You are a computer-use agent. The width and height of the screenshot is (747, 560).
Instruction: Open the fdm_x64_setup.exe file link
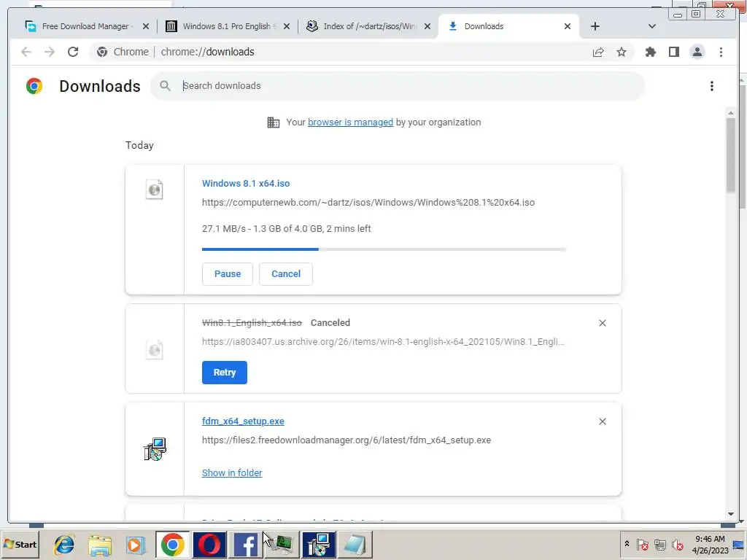point(243,421)
